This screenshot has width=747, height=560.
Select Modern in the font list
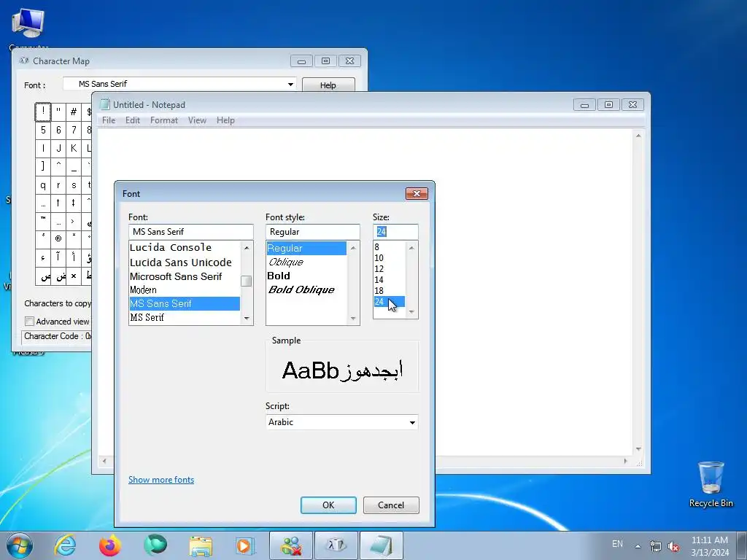coord(185,290)
